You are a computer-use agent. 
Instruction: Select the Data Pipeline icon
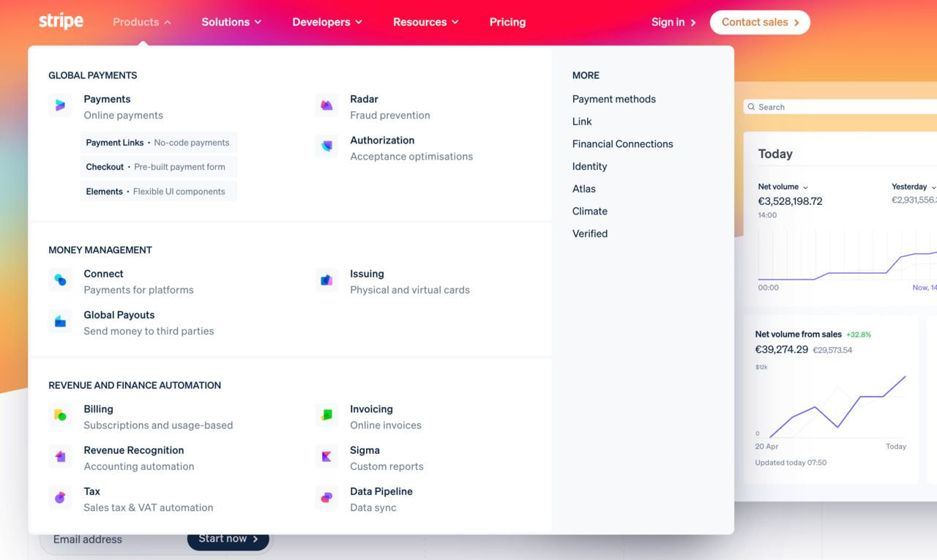326,497
